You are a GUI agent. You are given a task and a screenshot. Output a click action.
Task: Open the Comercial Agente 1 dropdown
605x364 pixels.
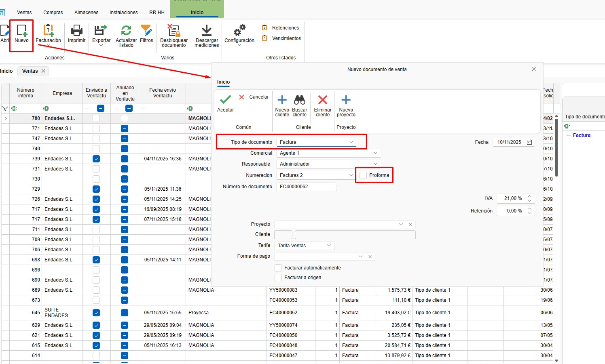click(375, 153)
